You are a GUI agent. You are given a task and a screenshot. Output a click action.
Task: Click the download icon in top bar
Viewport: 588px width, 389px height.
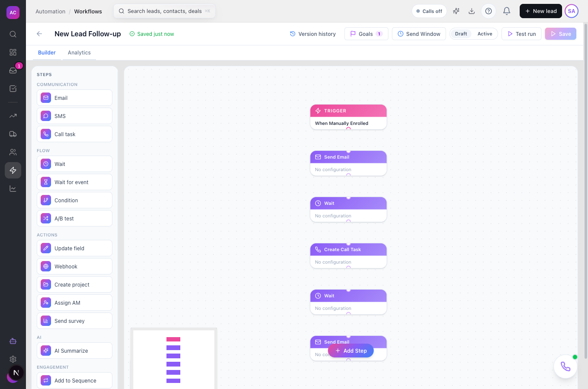click(x=472, y=11)
